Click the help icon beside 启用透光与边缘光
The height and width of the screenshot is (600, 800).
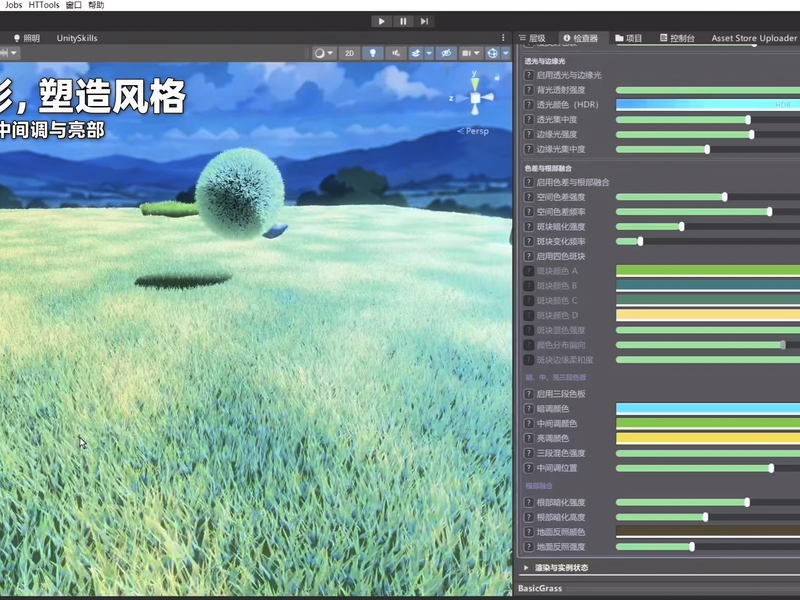[x=529, y=75]
